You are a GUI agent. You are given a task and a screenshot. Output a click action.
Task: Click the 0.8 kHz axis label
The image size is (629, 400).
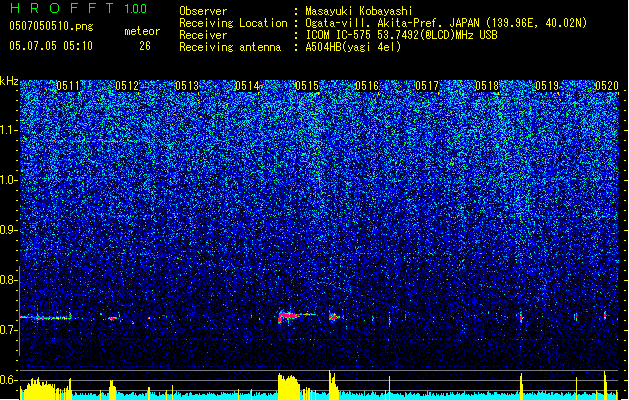tap(9, 280)
